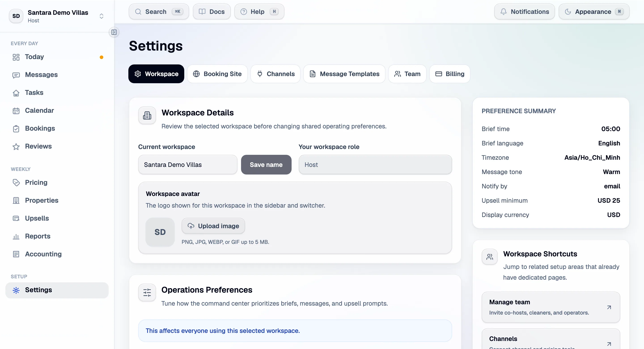Go to the Pricing page

(x=57, y=182)
